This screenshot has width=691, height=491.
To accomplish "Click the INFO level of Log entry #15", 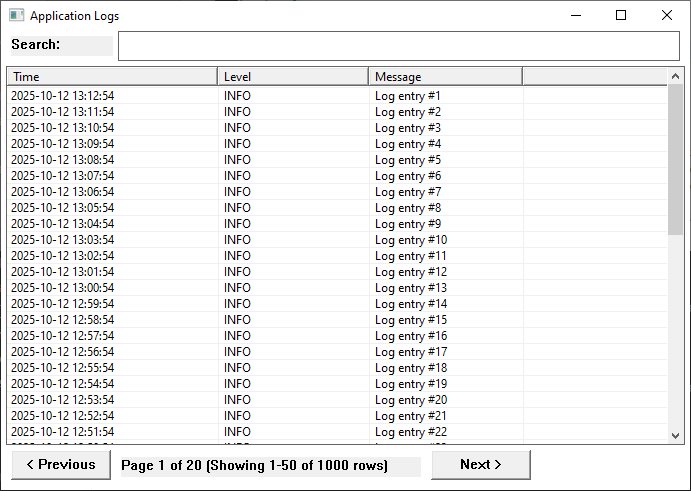I will [237, 320].
